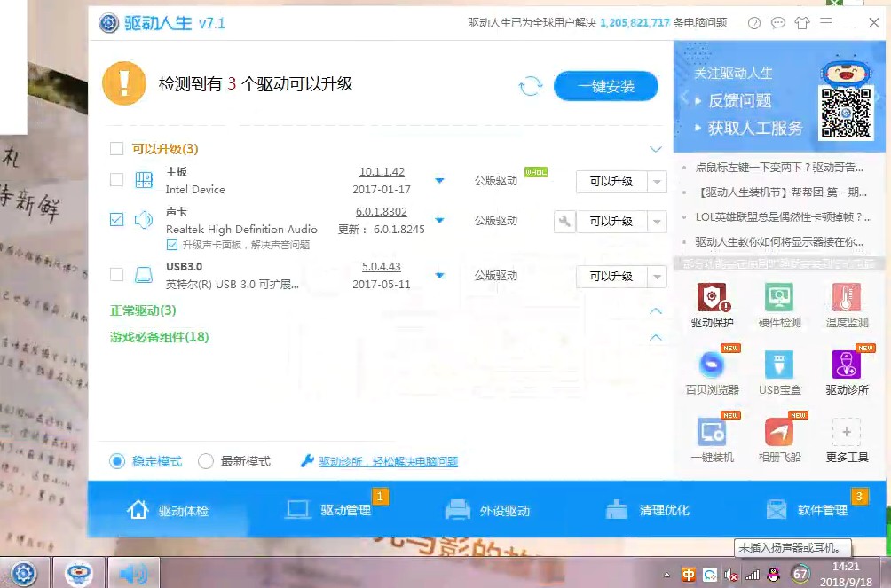This screenshot has width=891, height=588.
Task: Expand the 游戏必备组件(18) section
Action: click(x=656, y=337)
